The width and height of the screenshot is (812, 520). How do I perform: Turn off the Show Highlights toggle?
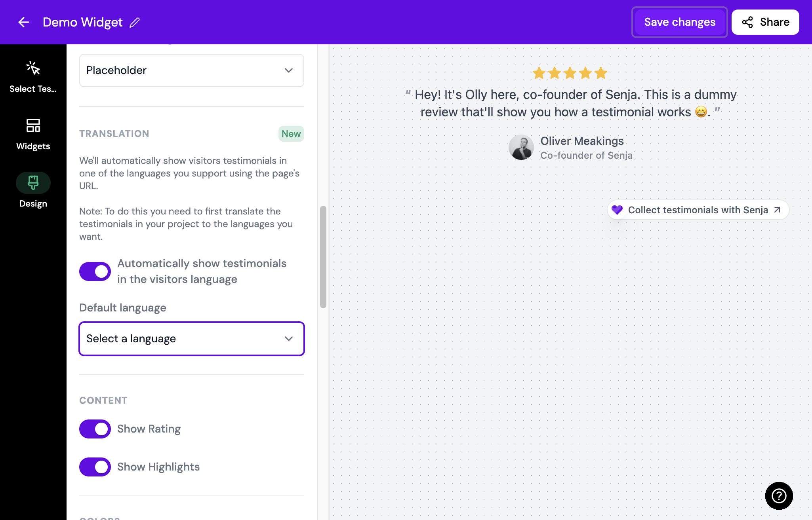(95, 467)
